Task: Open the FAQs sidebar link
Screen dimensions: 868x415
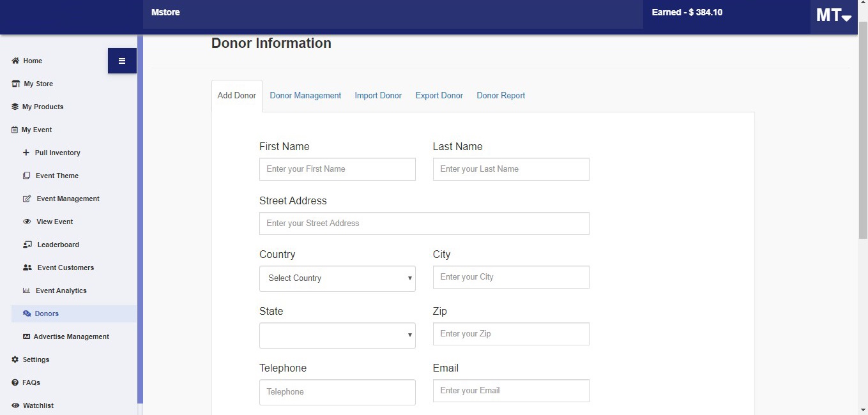Action: pyautogui.click(x=31, y=382)
